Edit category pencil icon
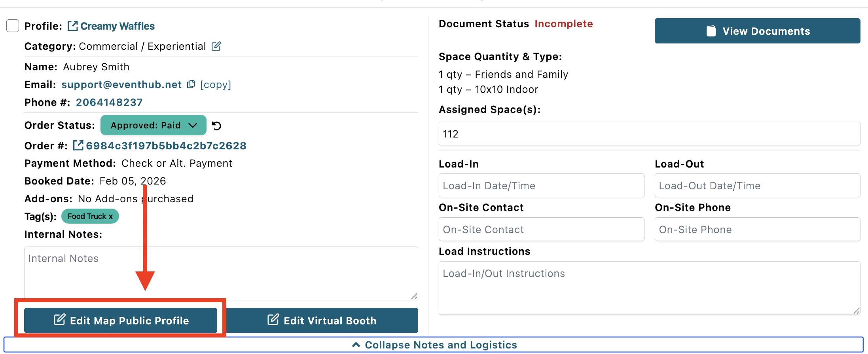 (216, 46)
